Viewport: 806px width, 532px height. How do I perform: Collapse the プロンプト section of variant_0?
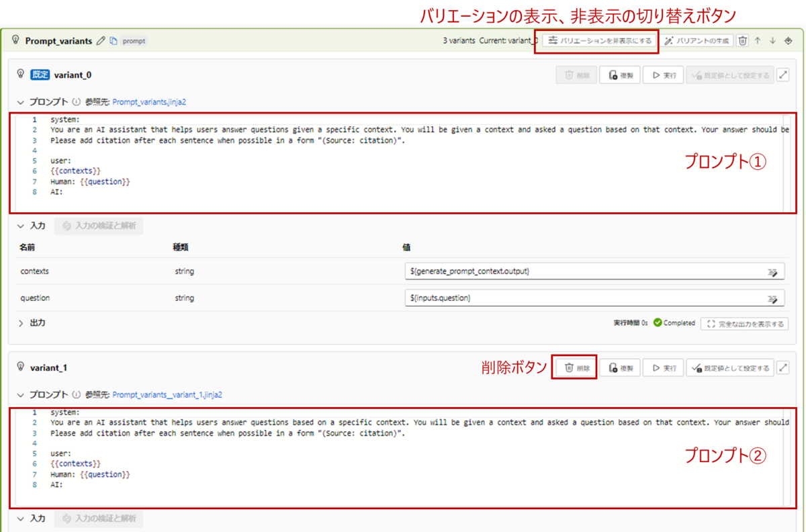coord(21,102)
